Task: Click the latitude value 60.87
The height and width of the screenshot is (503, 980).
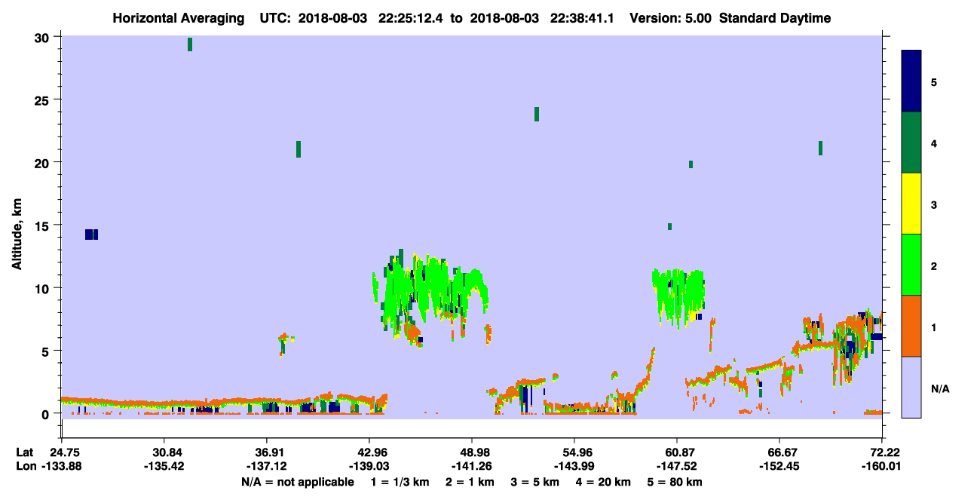Action: (678, 452)
